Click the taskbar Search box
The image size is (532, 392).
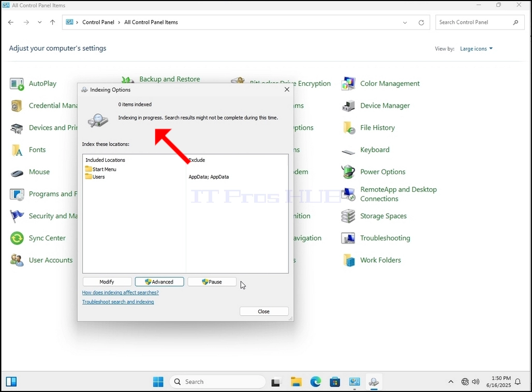217,382
